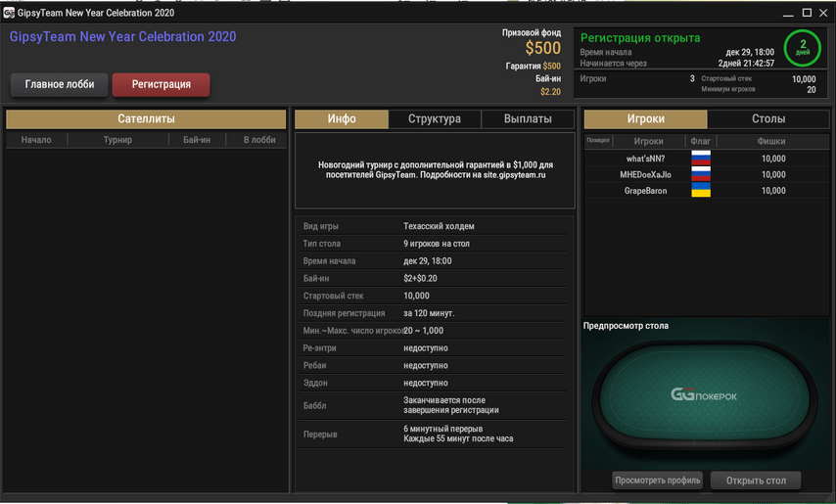This screenshot has height=504, width=836.
Task: Maximize the tournament lobby window
Action: (807, 13)
